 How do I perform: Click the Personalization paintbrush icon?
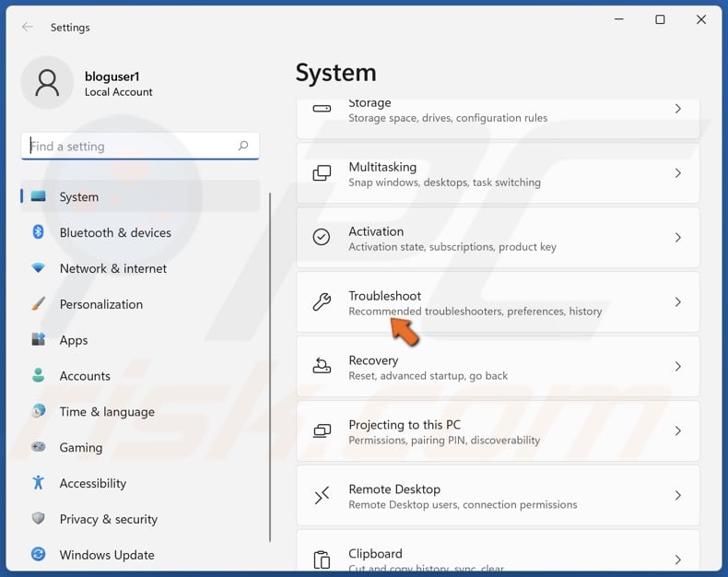pyautogui.click(x=38, y=303)
